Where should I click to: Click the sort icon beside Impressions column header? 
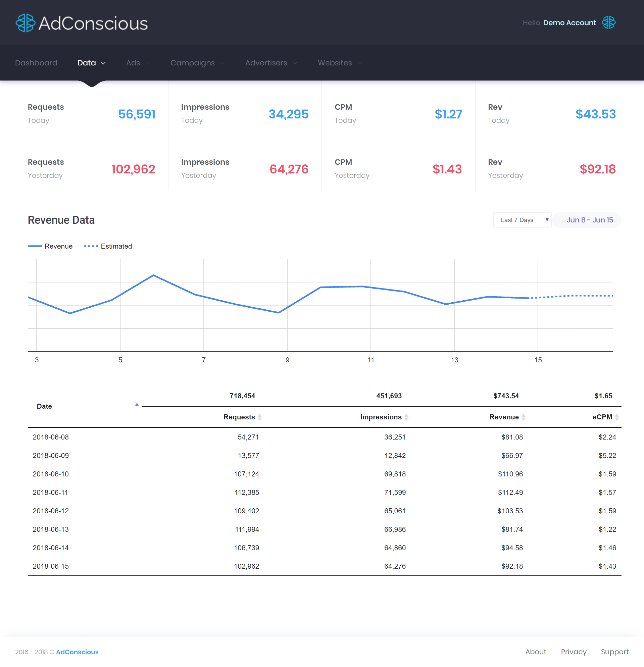pos(406,416)
